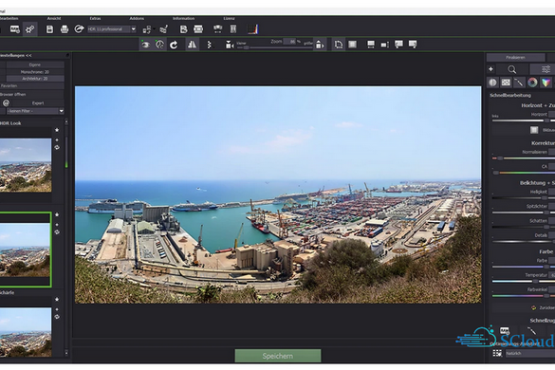Click the fit-to-window square icon
Image resolution: width=555 pixels, height=370 pixels.
point(353,45)
